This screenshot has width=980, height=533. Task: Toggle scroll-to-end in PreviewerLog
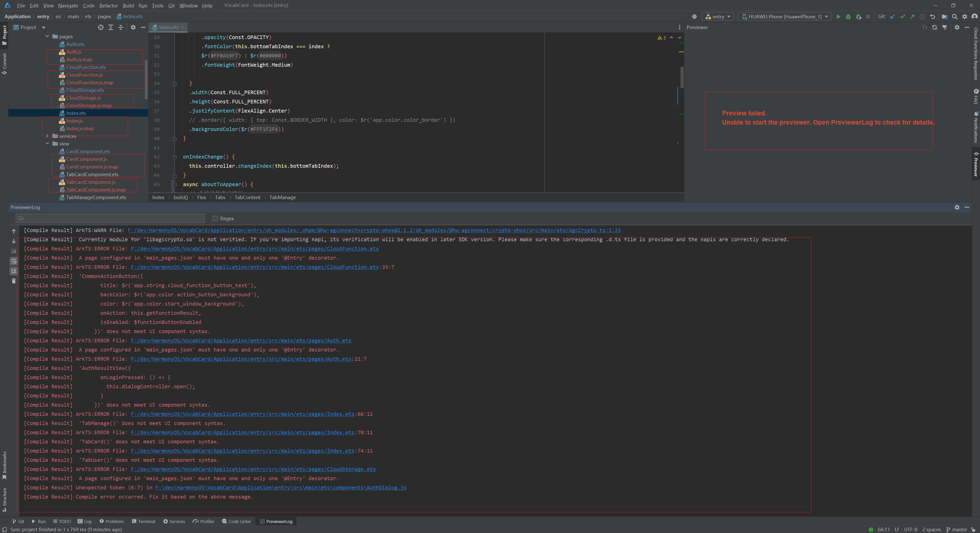pos(14,271)
